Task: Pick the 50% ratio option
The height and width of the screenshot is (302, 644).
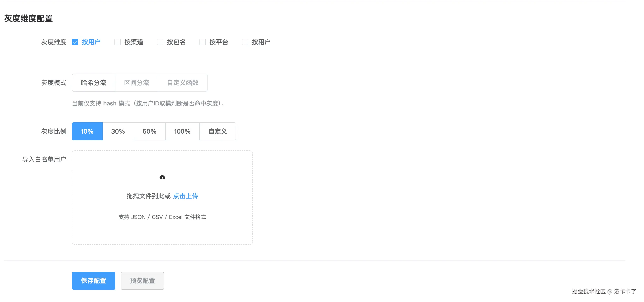Action: tap(149, 131)
